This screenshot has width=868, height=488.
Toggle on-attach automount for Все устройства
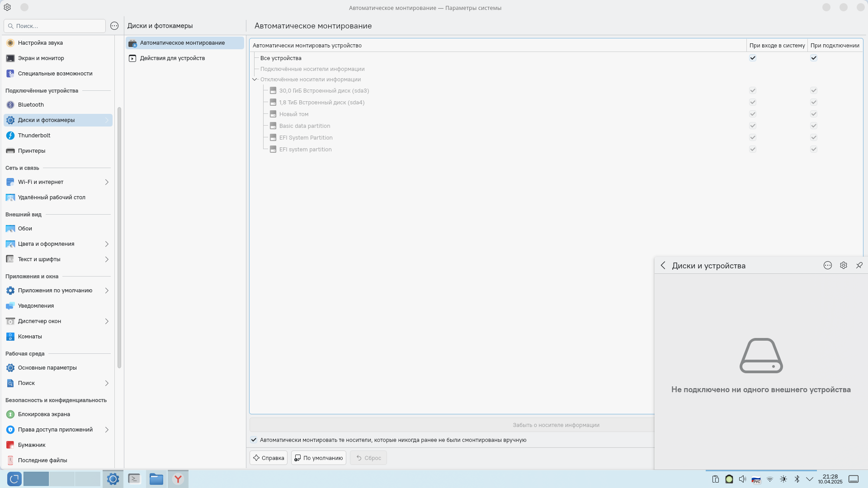click(814, 58)
